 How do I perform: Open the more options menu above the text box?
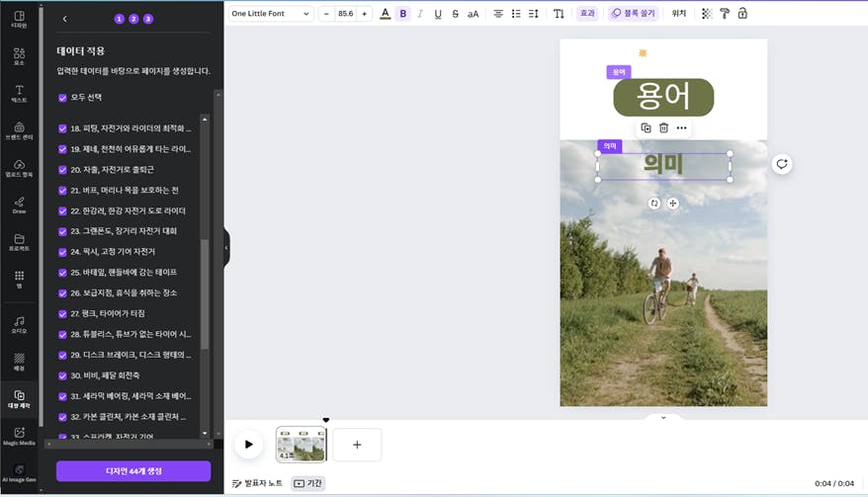click(681, 127)
